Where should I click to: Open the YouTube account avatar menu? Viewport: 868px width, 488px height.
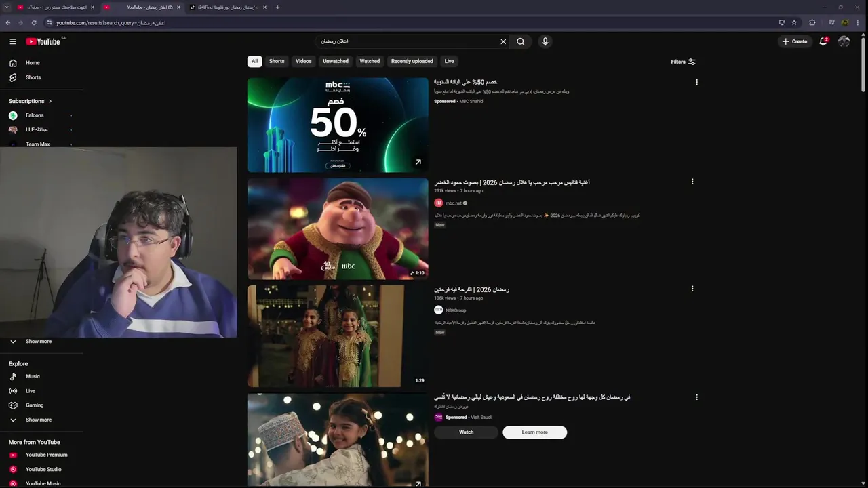[844, 41]
